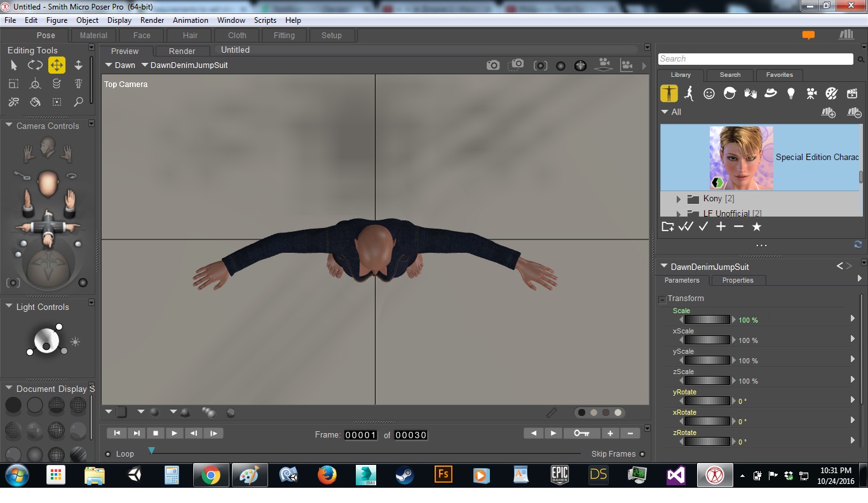Screen dimensions: 868x503
Task: Select the Translate/Pull tool
Action: pyautogui.click(x=57, y=65)
